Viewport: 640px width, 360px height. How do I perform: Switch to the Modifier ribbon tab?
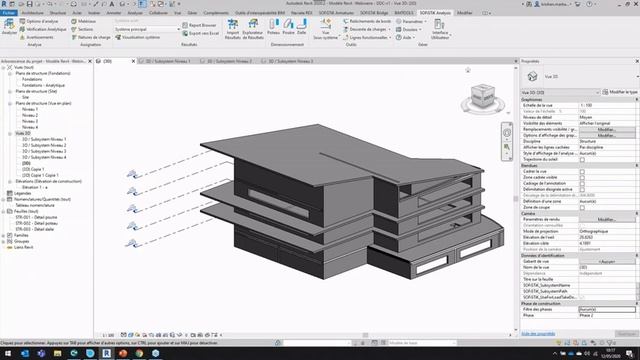(x=464, y=13)
